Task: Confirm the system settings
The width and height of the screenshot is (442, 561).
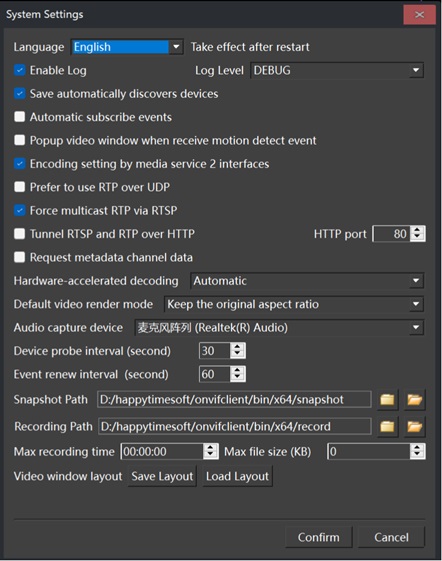Action: tap(319, 537)
